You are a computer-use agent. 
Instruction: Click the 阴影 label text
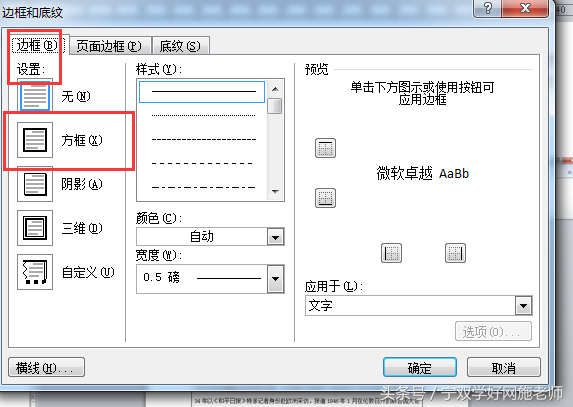(81, 184)
